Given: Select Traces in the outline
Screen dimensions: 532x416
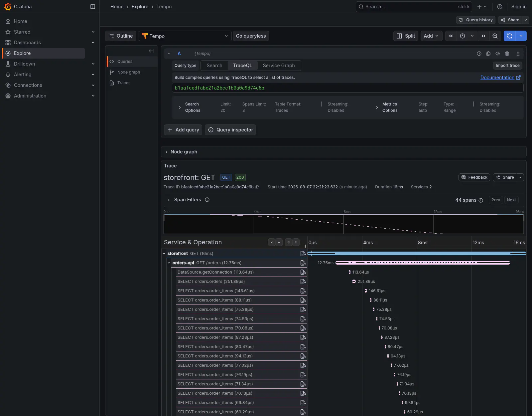Looking at the screenshot, I should coord(132,83).
